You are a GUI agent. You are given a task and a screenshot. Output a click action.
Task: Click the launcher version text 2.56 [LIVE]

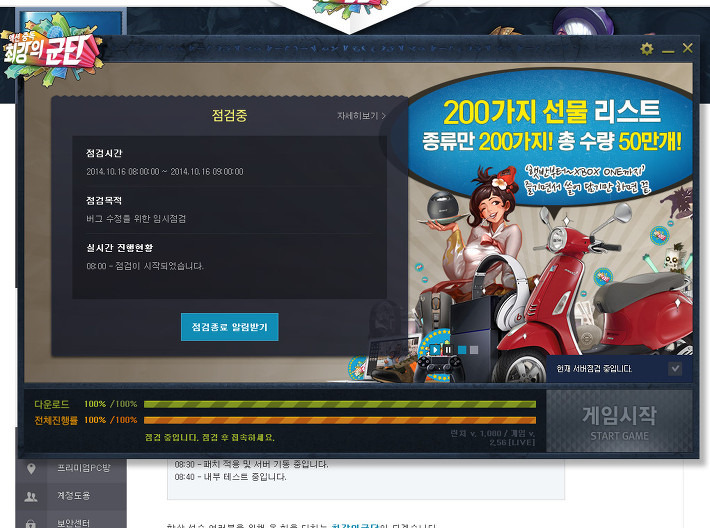pyautogui.click(x=512, y=442)
